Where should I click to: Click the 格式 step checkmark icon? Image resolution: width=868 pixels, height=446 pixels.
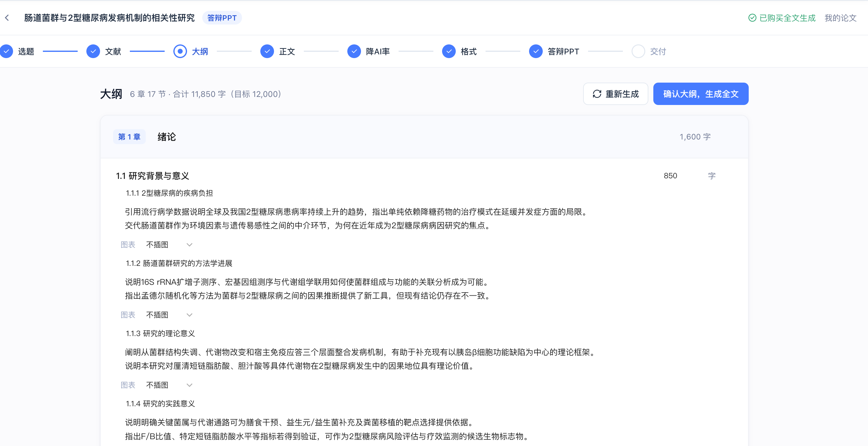449,51
